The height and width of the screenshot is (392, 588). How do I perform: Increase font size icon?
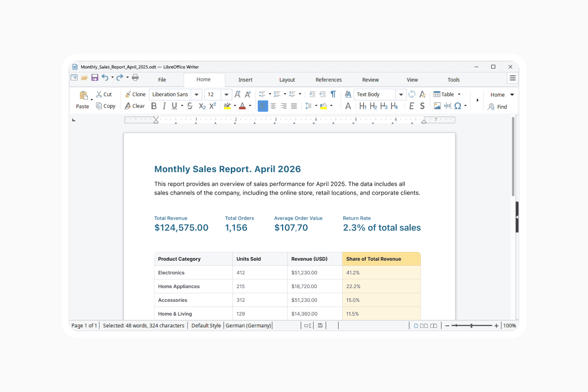[238, 94]
